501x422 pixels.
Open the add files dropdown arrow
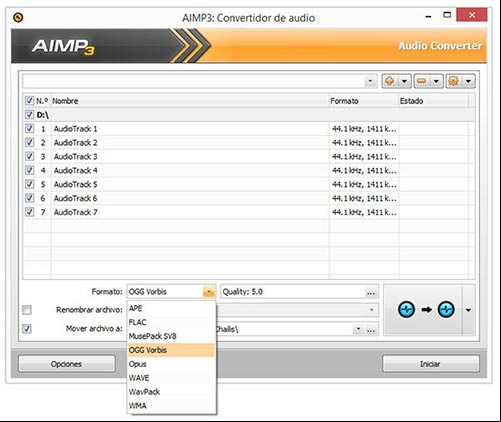(404, 81)
